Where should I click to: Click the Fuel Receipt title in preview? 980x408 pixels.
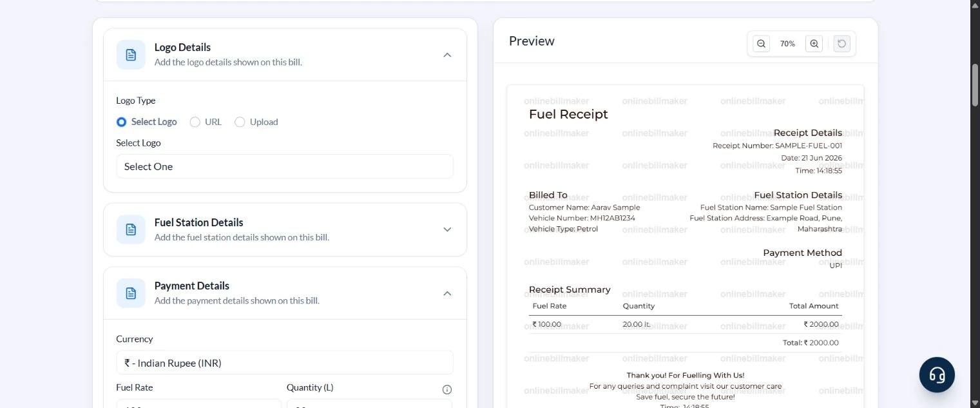(x=568, y=114)
